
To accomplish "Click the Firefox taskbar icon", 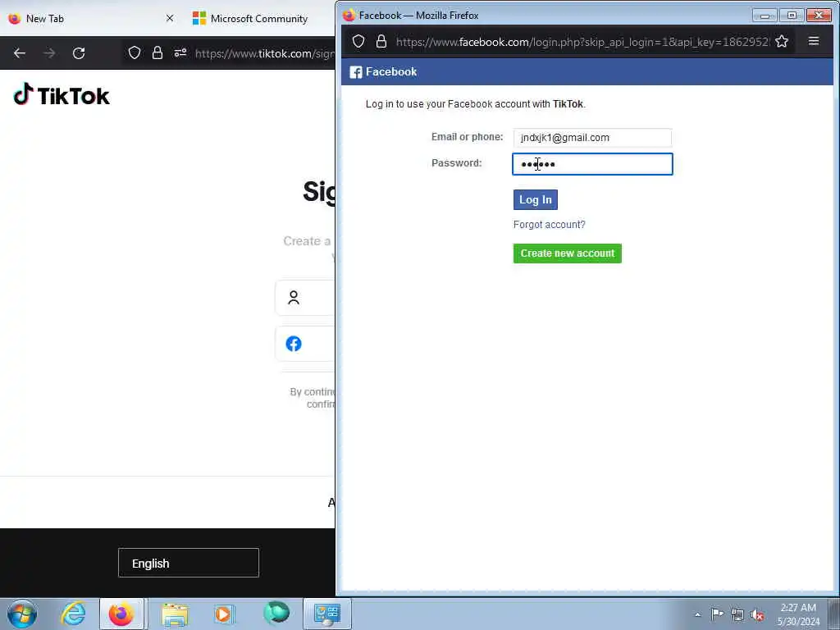I will point(121,614).
